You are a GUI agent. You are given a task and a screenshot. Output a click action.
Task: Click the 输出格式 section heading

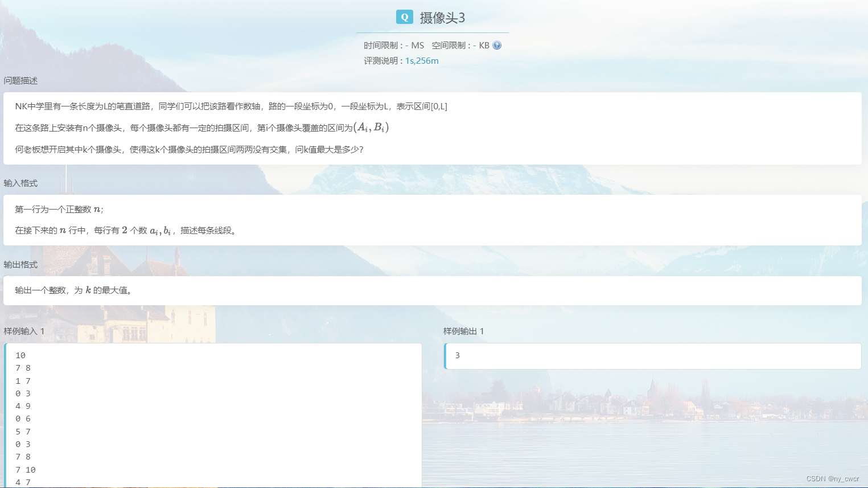click(x=20, y=265)
